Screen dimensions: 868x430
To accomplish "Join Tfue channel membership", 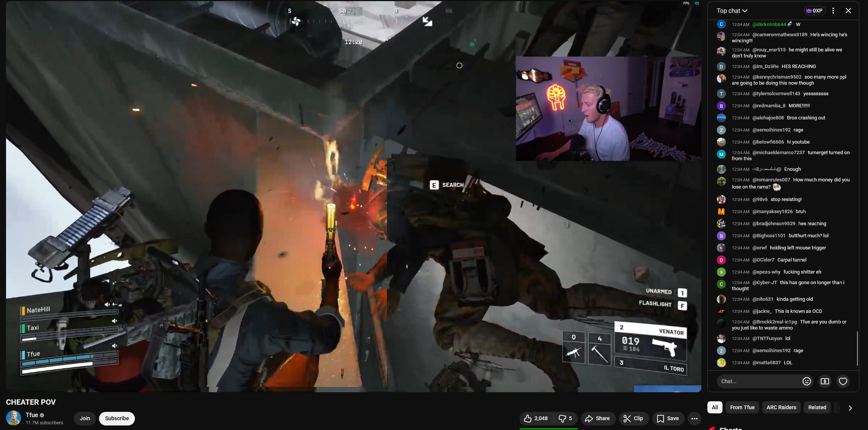I will pos(85,418).
